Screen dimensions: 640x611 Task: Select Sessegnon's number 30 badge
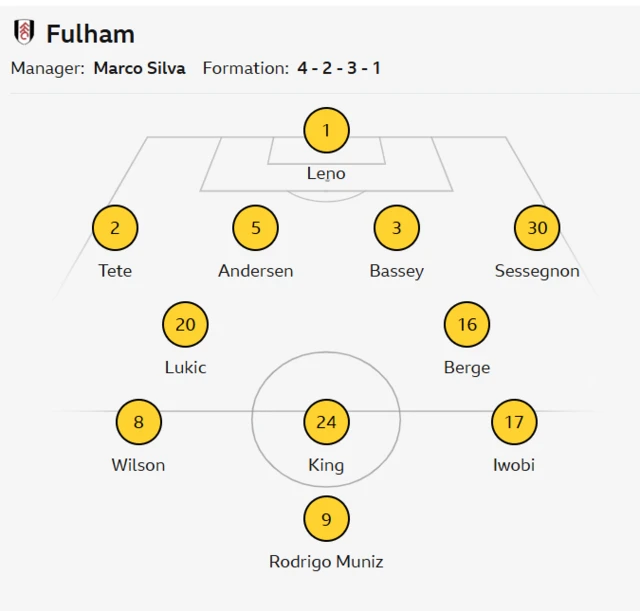click(x=537, y=228)
